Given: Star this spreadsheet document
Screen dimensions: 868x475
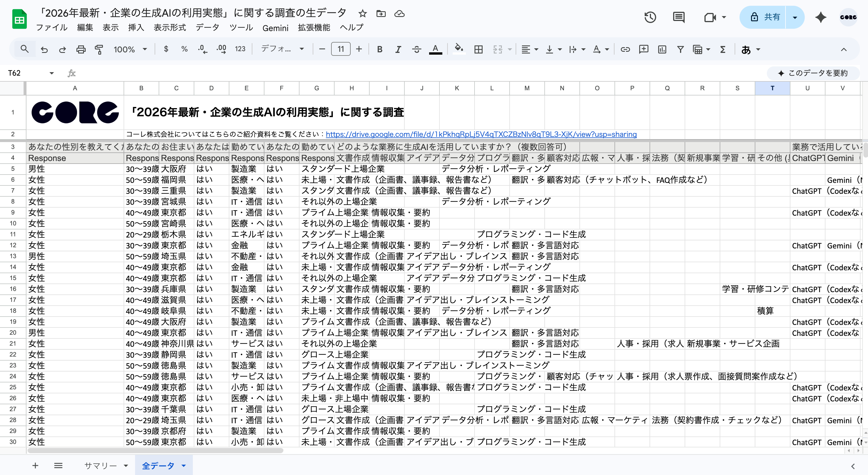Looking at the screenshot, I should [362, 14].
